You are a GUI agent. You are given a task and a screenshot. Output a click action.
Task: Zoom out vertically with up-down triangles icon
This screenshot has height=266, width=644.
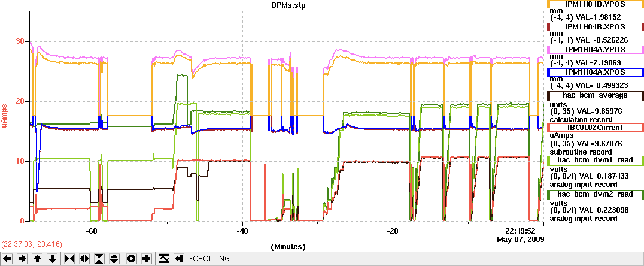pos(114,259)
